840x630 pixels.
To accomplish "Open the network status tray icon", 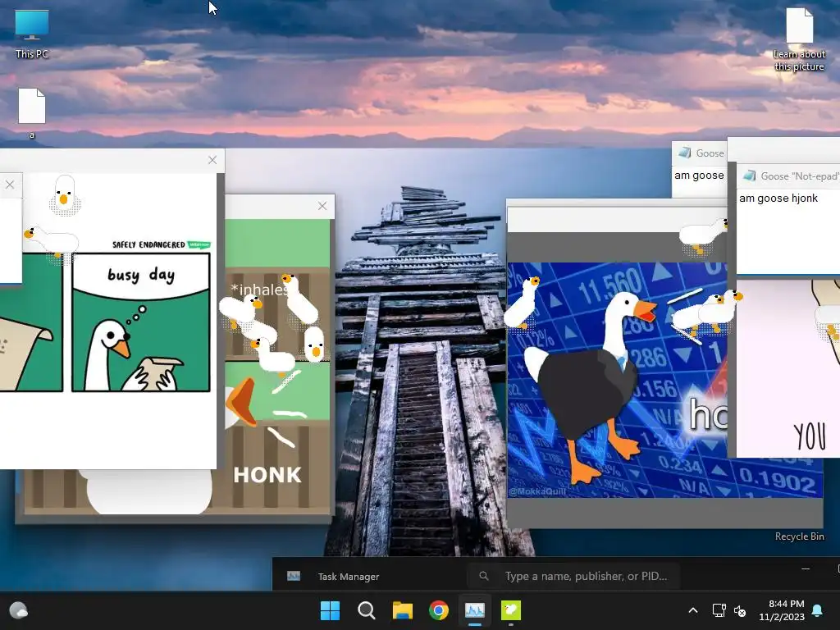I will tap(719, 610).
